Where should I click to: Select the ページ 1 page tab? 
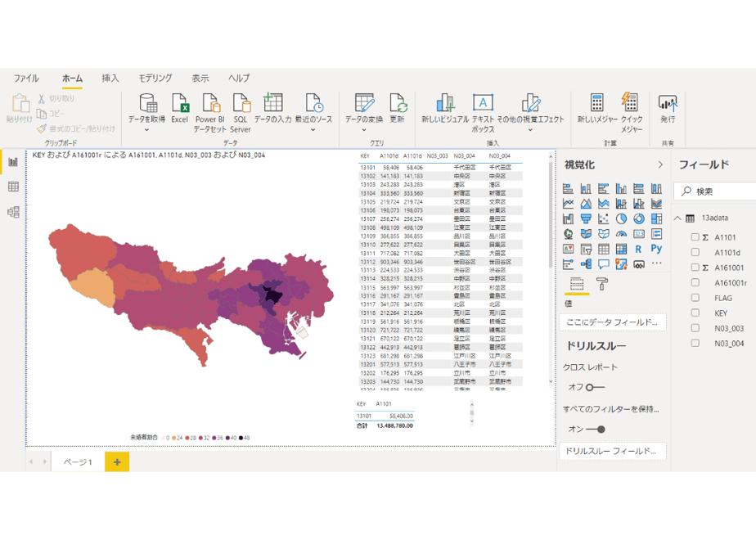78,462
